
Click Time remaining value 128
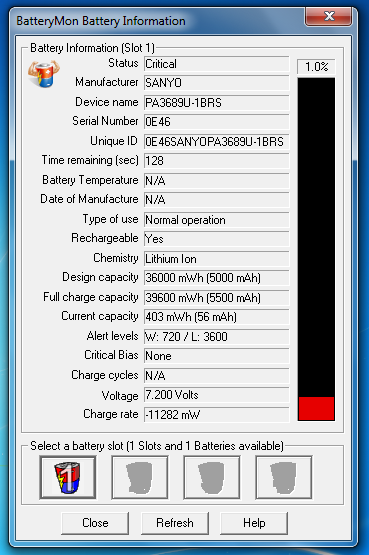pyautogui.click(x=217, y=161)
